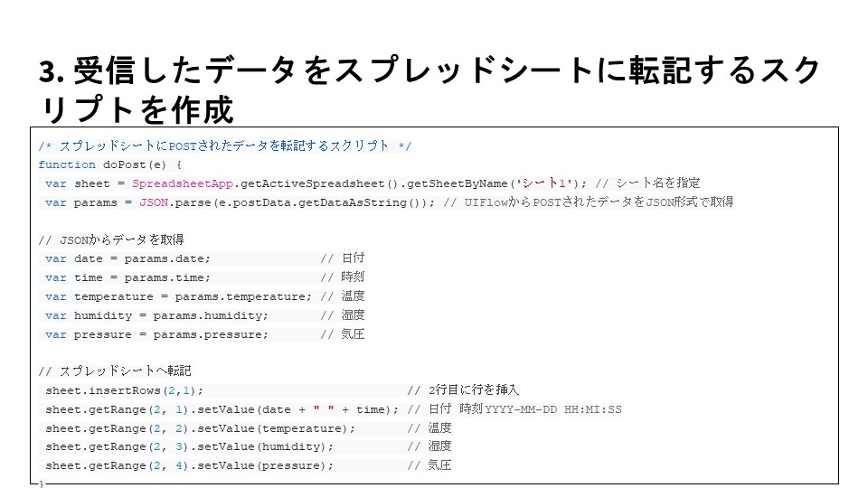The height and width of the screenshot is (488, 868).
Task: Click the comment 'UIFlowからPOSTされたデータをJSON形式で取得'
Action: (599, 202)
